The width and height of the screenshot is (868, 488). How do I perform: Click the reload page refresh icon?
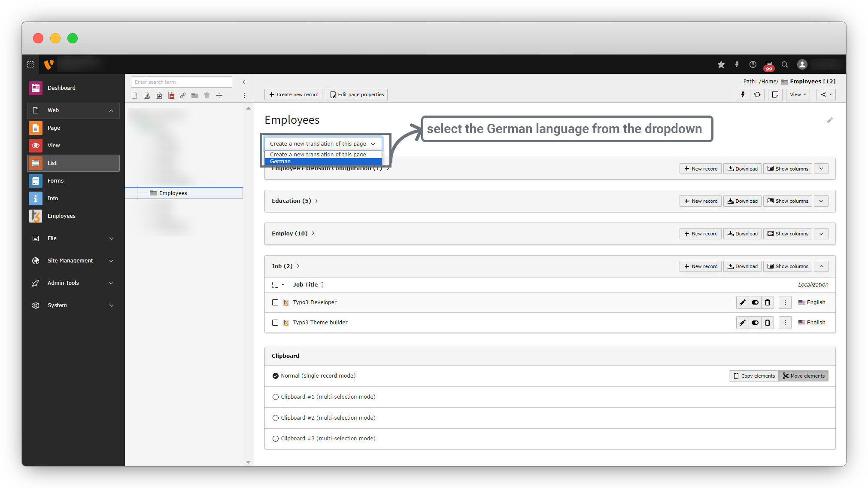pyautogui.click(x=757, y=95)
